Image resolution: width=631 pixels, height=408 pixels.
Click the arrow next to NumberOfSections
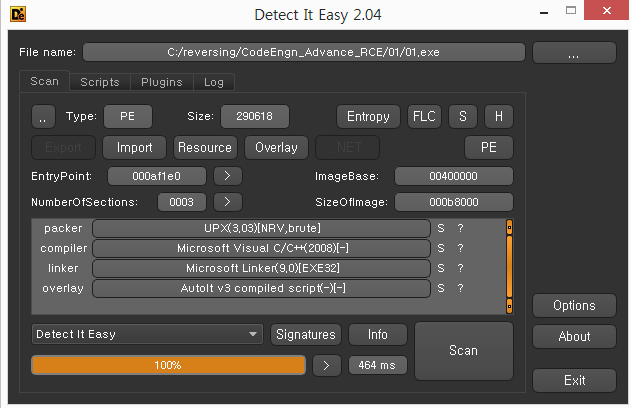(228, 202)
